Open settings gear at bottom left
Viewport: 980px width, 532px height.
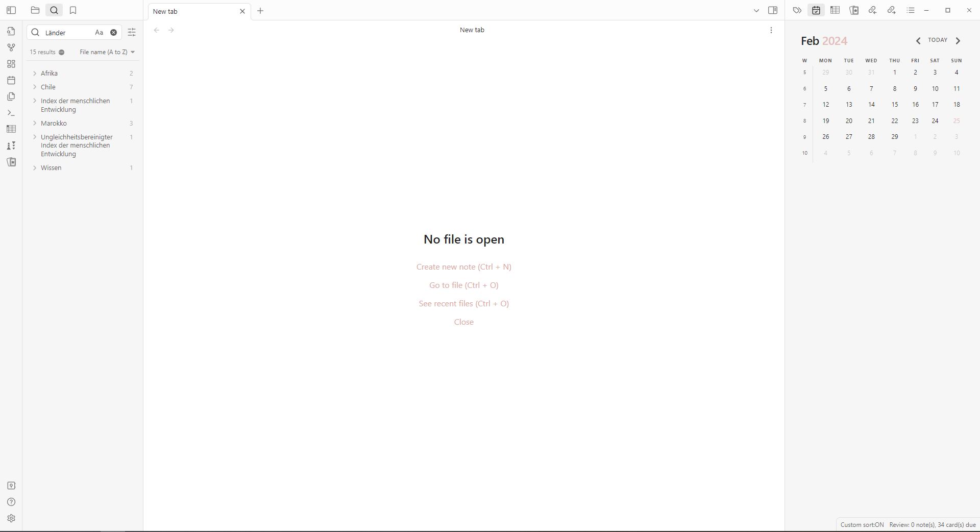pyautogui.click(x=11, y=518)
